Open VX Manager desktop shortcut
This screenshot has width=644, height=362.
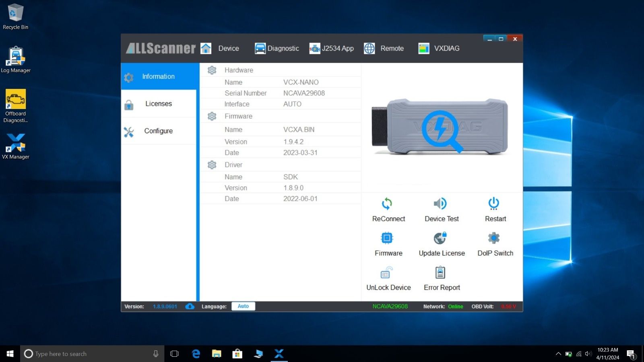pyautogui.click(x=16, y=146)
